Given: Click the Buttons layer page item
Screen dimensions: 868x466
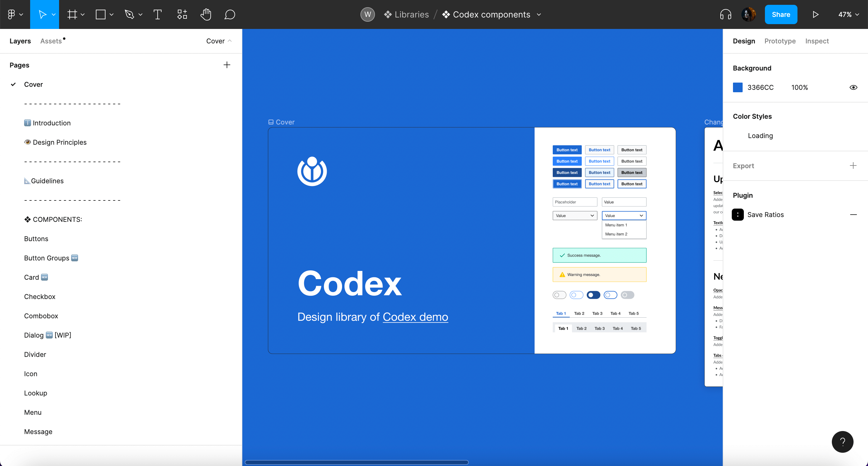Looking at the screenshot, I should (x=36, y=239).
